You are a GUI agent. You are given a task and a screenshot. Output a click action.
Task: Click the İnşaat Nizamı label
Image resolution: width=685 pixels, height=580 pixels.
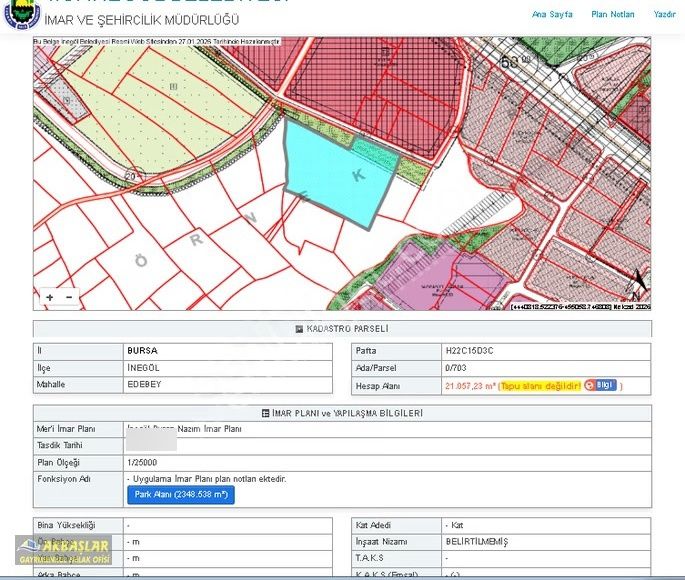[381, 542]
